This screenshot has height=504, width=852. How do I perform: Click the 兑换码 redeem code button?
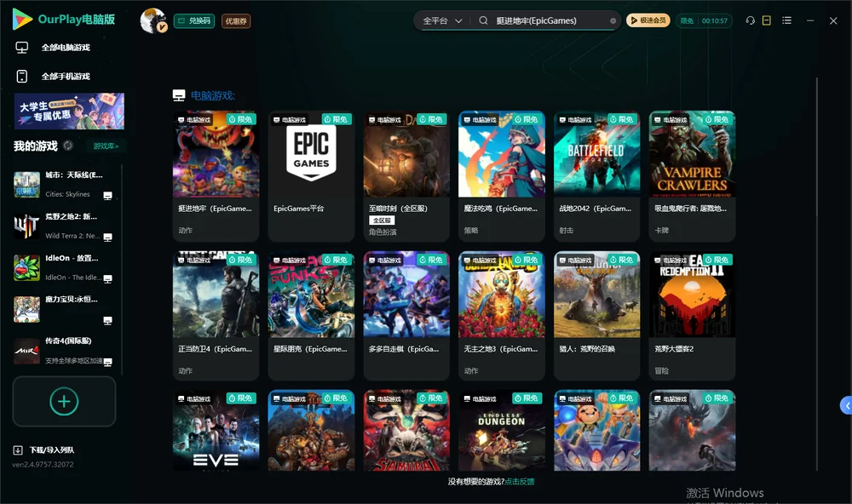194,21
